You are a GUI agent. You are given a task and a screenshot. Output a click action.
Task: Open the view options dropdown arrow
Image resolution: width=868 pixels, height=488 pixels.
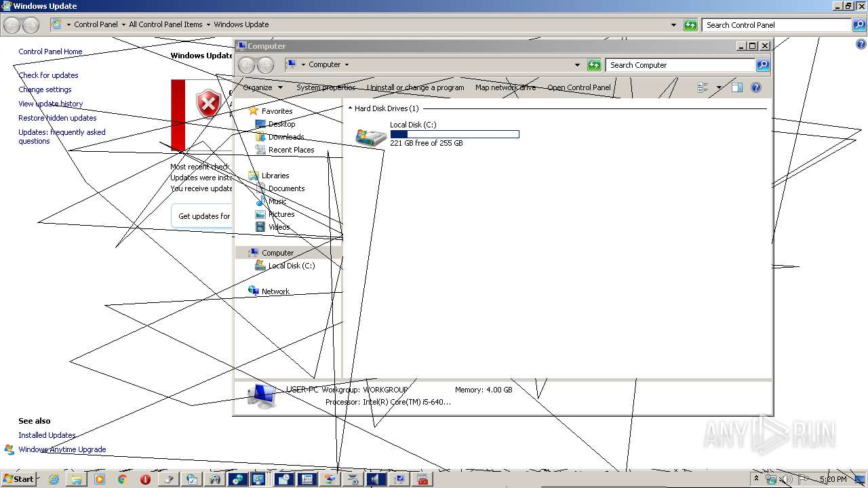click(719, 87)
